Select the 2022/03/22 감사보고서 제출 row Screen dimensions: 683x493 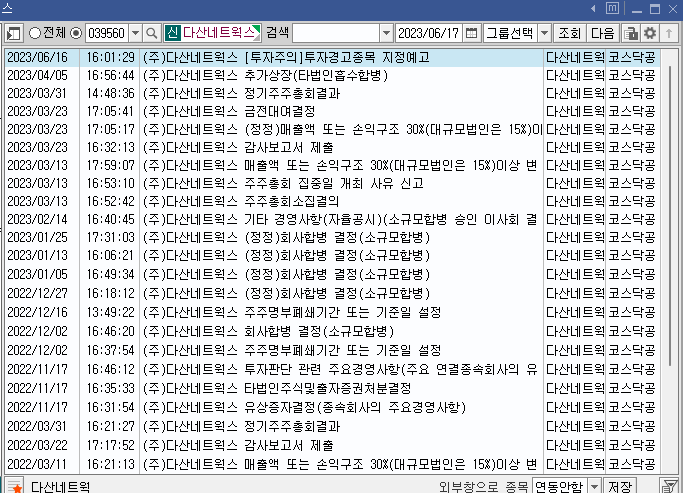pos(332,445)
